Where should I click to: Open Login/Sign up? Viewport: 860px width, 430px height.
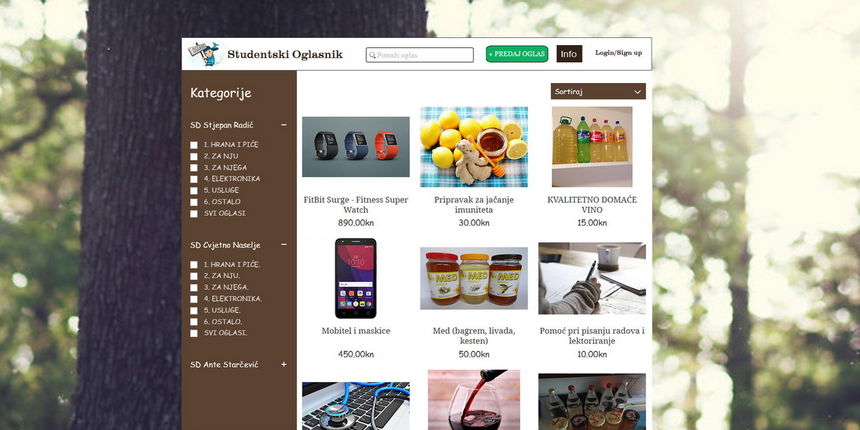(619, 53)
